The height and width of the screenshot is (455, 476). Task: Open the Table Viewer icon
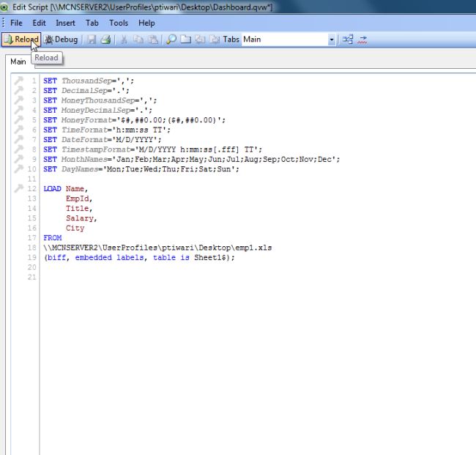(x=348, y=40)
